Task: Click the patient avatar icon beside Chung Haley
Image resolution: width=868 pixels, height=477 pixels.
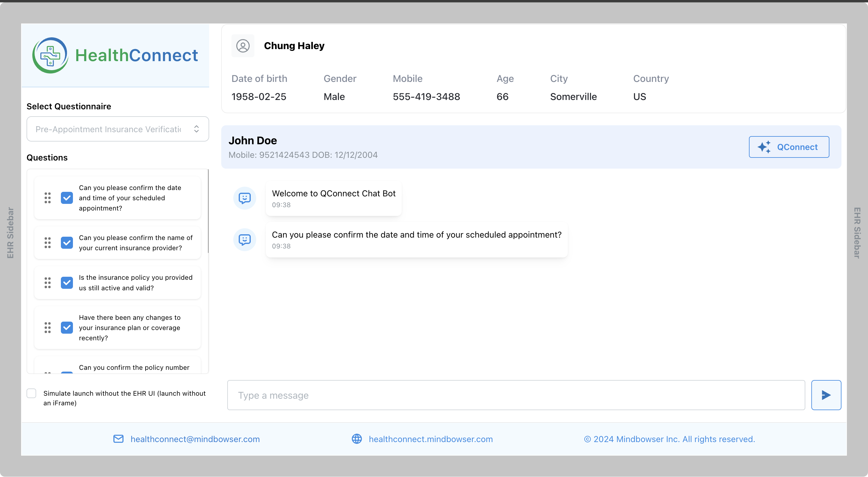Action: 243,46
